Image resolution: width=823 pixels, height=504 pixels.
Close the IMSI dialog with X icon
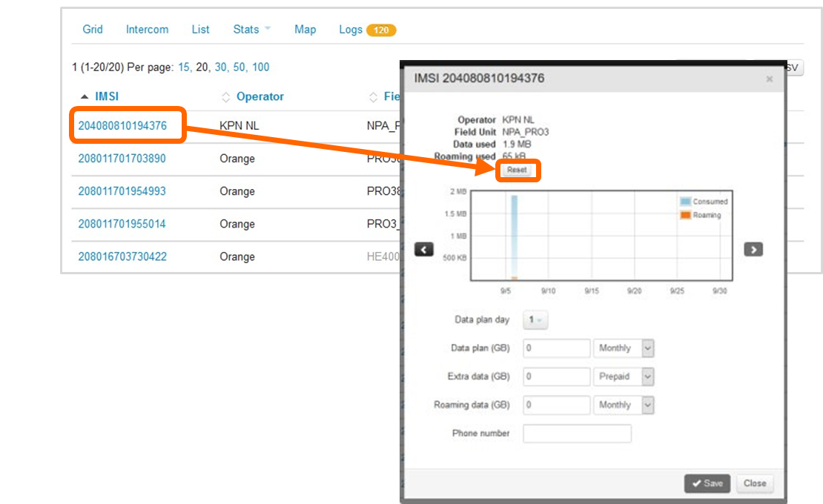tap(769, 79)
